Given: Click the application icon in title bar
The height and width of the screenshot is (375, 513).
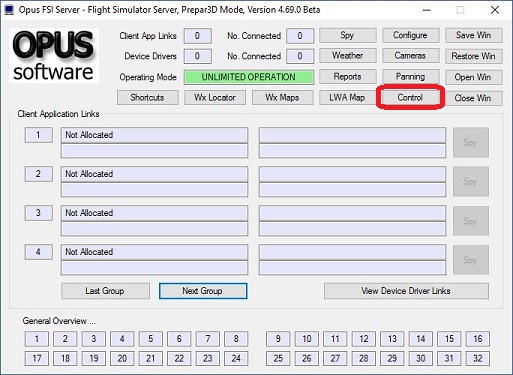Looking at the screenshot, I should pyautogui.click(x=9, y=10).
